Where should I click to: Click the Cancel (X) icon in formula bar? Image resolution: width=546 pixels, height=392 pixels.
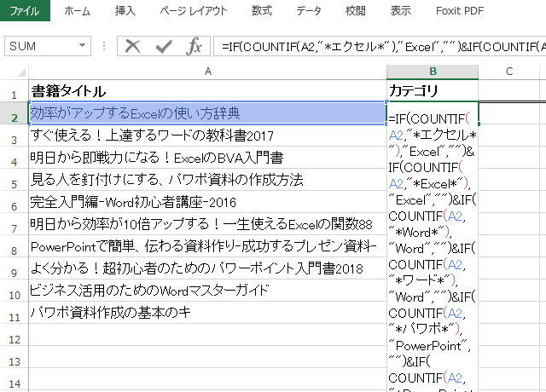pos(133,46)
